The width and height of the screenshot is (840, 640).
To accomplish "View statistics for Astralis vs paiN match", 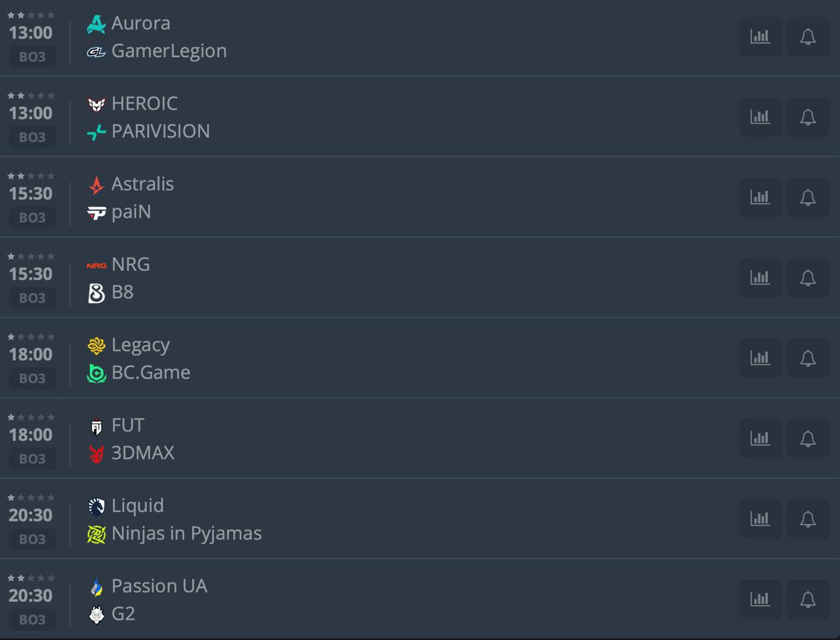I will [x=760, y=197].
